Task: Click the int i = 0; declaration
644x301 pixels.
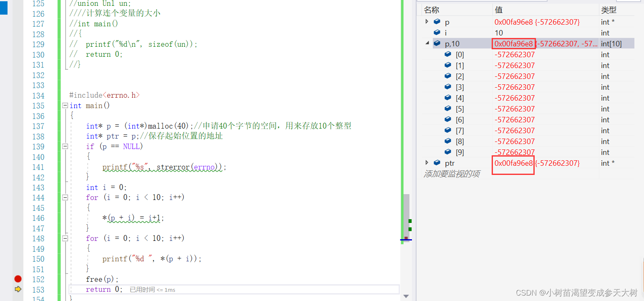Action: tap(106, 187)
